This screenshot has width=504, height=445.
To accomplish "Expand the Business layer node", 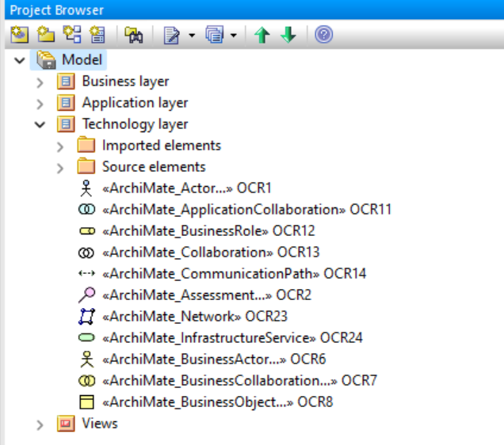I will tap(40, 82).
